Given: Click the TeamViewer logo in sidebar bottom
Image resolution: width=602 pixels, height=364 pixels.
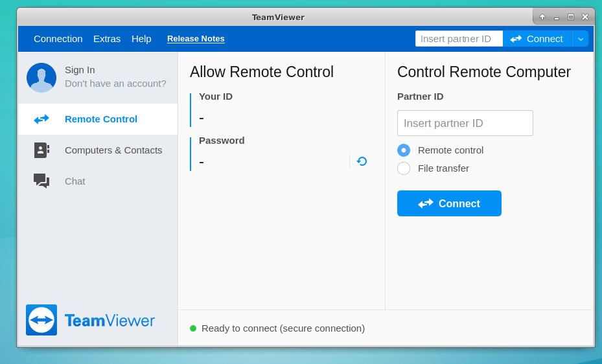Looking at the screenshot, I should (x=91, y=320).
